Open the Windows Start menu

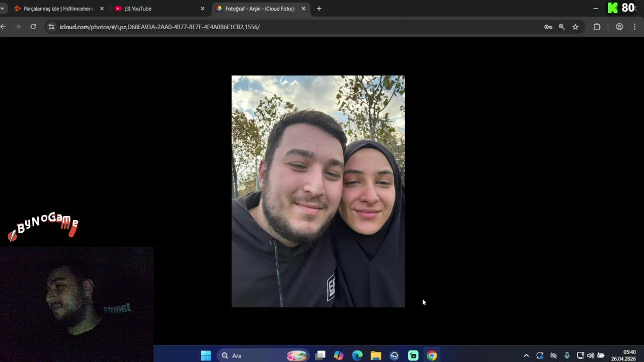(206, 355)
